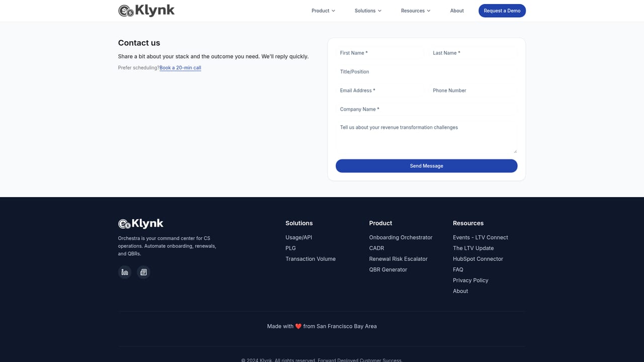This screenshot has width=644, height=362.
Task: Focus the First Name field
Action: [x=380, y=53]
